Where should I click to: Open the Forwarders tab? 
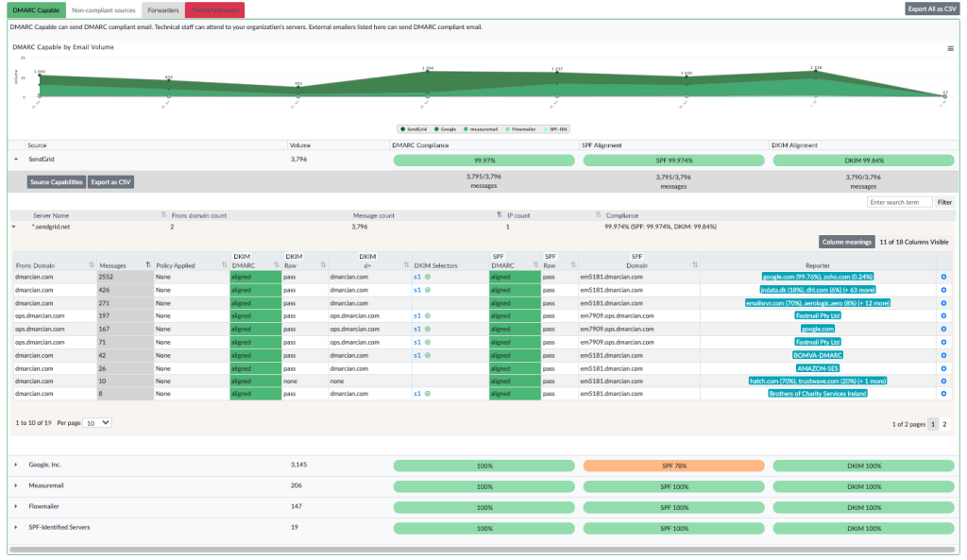[163, 9]
